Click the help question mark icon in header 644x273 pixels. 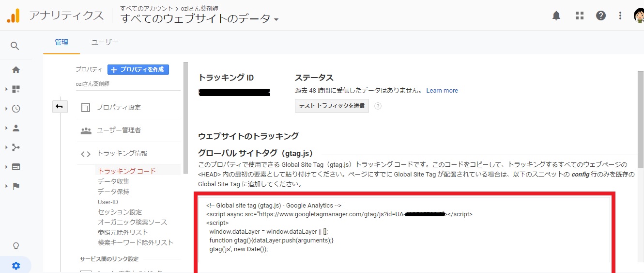[x=601, y=16]
